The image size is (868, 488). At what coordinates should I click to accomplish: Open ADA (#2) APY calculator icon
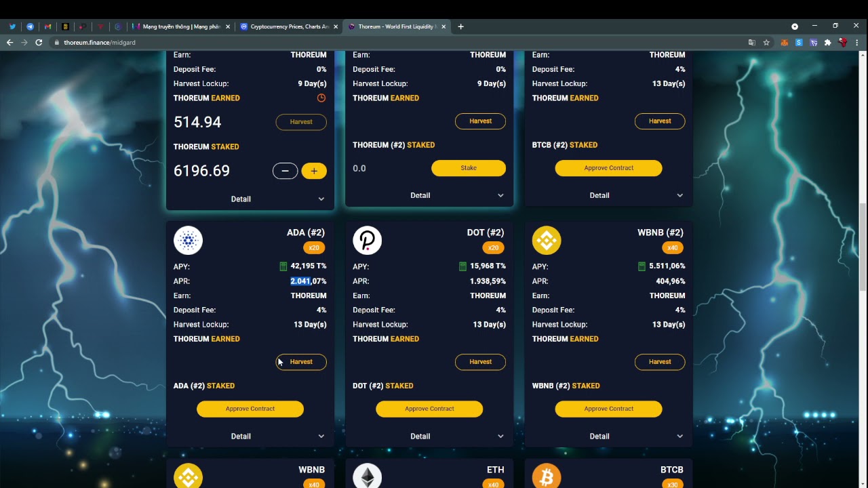[283, 266]
